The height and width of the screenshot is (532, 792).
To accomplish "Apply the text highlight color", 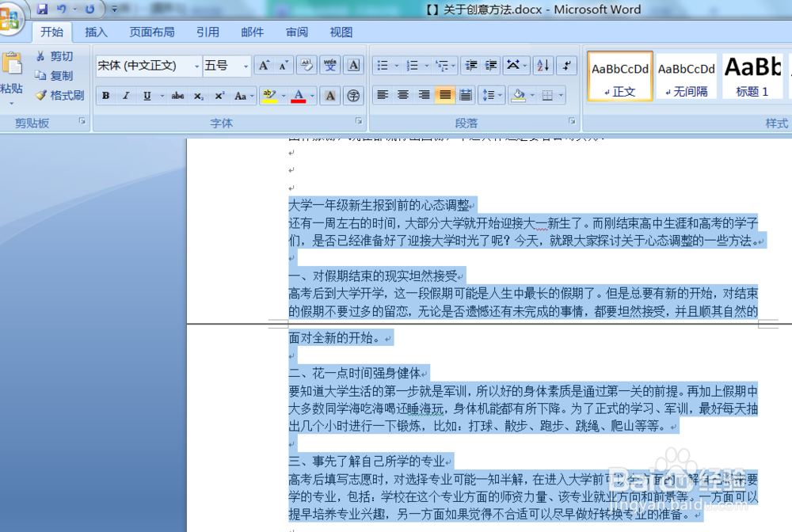I will (268, 96).
